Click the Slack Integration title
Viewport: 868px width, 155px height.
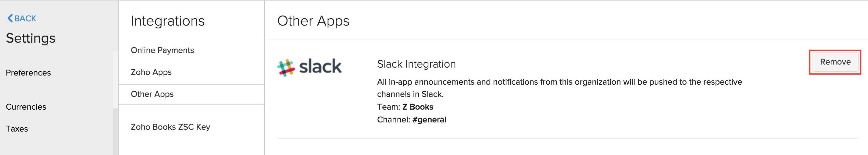416,64
